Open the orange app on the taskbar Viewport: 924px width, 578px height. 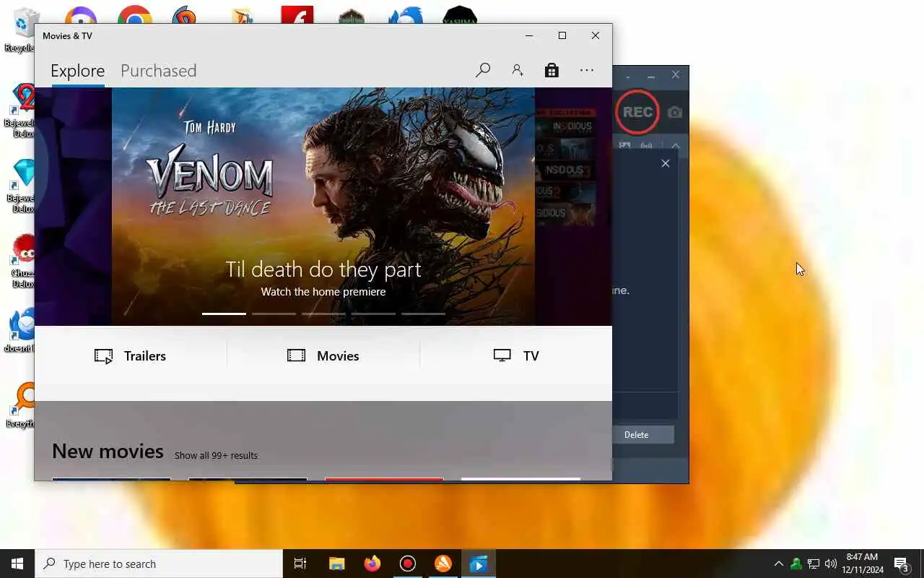click(x=443, y=564)
